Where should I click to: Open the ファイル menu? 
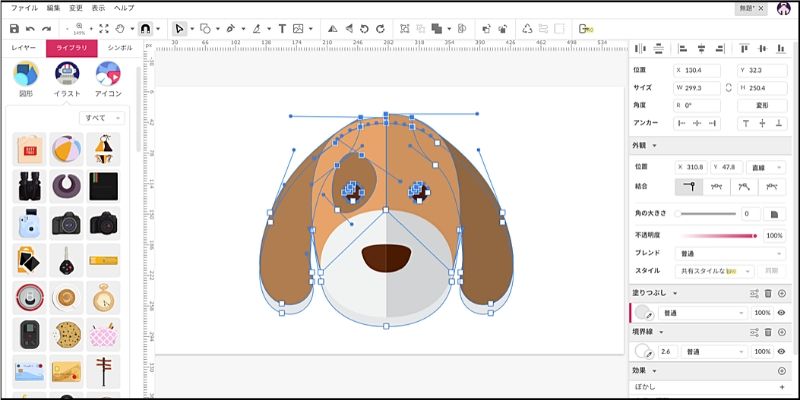click(x=24, y=7)
